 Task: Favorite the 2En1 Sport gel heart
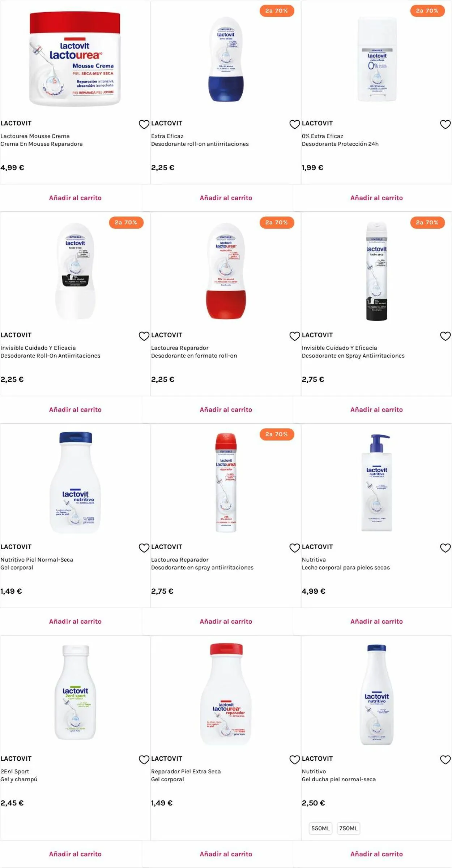click(x=144, y=760)
